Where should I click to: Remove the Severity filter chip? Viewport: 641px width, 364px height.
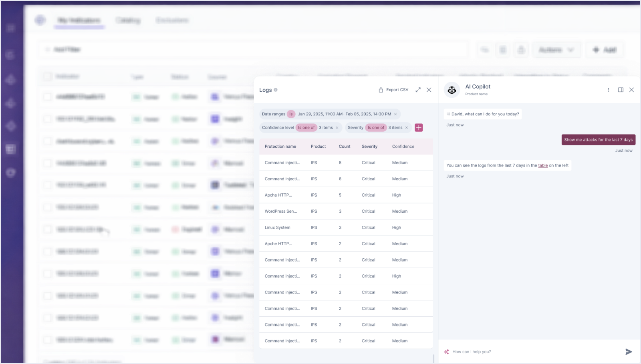[x=407, y=128]
